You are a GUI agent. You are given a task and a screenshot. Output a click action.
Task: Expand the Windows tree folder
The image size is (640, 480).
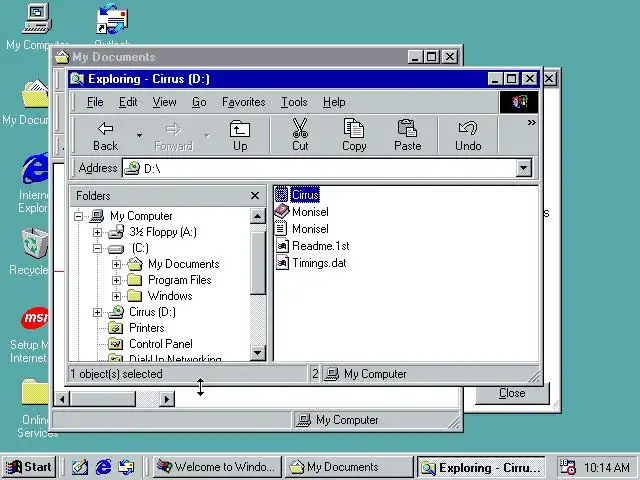(x=116, y=296)
